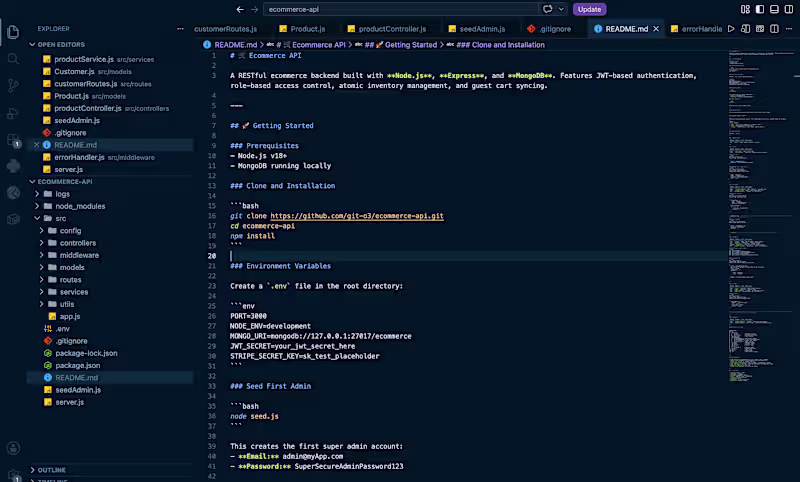Open app.js in the src folder
Screen dimensions: 800x482
point(70,316)
